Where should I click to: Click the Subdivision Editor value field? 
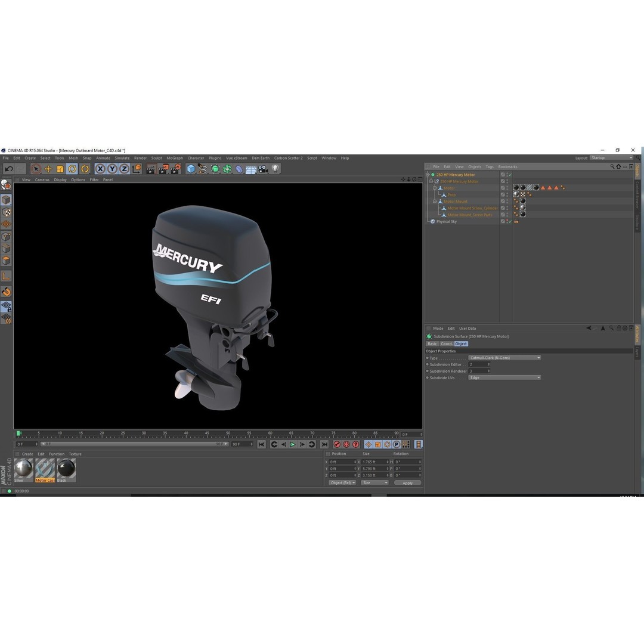(479, 364)
